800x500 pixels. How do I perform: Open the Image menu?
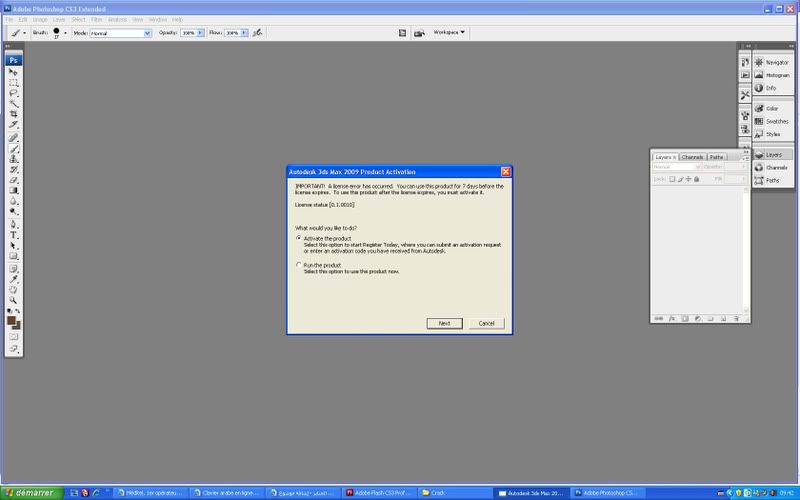click(x=40, y=20)
